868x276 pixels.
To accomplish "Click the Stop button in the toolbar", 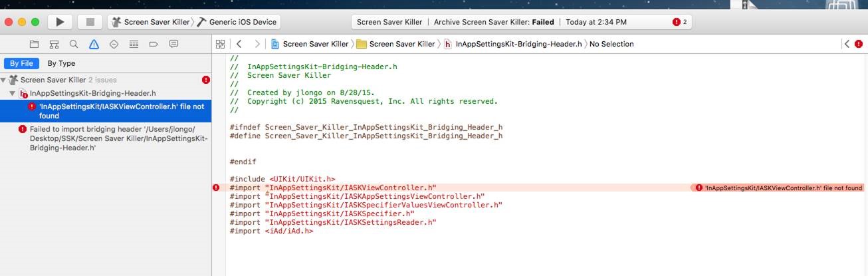I will pos(90,22).
